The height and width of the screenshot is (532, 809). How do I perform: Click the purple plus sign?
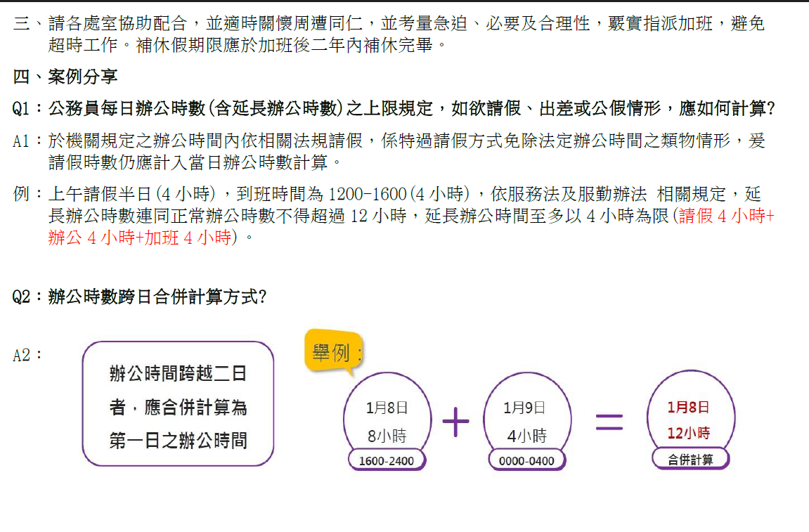(x=455, y=422)
